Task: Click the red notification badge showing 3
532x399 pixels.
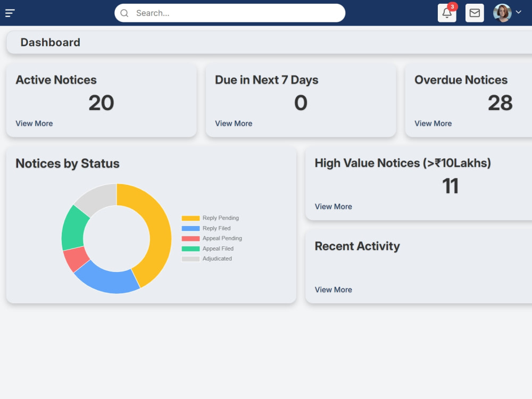Action: [452, 7]
